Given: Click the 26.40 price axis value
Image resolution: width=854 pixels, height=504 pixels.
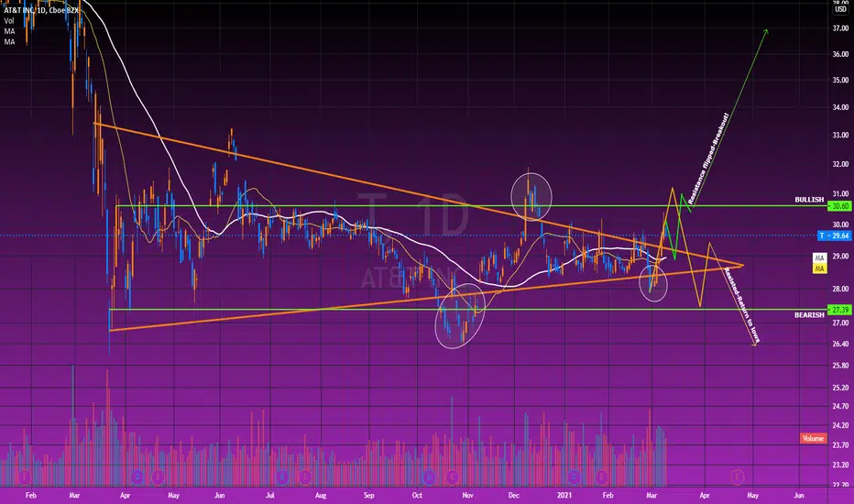Looking at the screenshot, I should [840, 344].
